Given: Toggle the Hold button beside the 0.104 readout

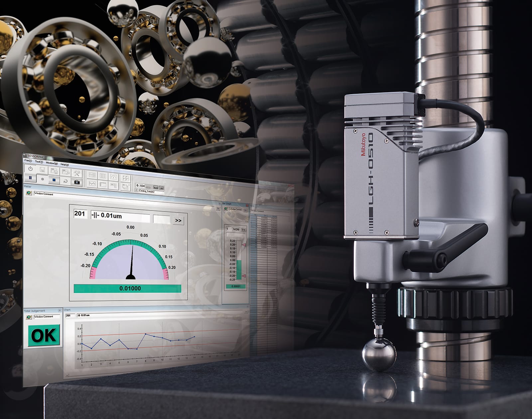Looking at the screenshot, I should coord(155,187).
